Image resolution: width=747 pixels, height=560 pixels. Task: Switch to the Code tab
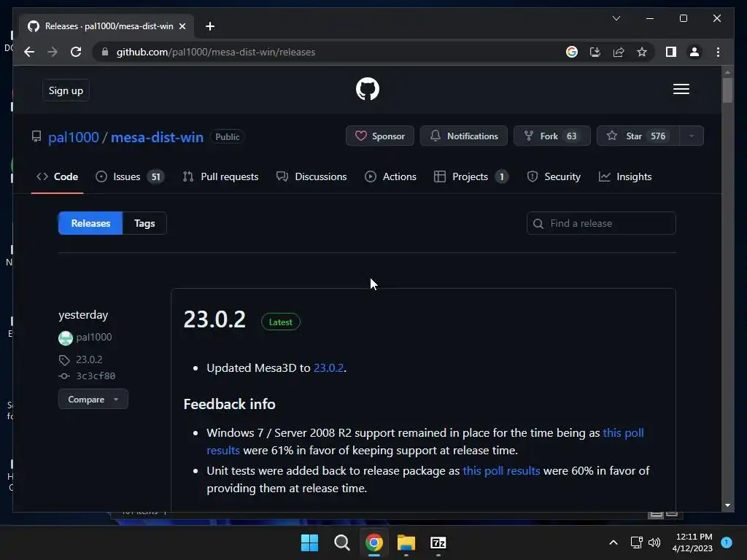pyautogui.click(x=57, y=176)
